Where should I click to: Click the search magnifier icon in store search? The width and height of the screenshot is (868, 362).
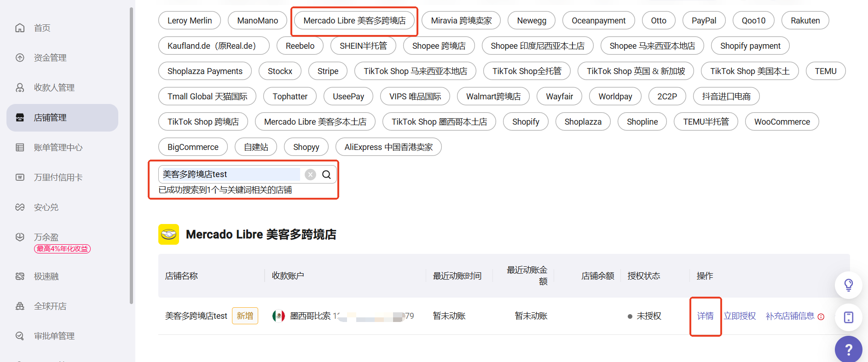click(326, 174)
